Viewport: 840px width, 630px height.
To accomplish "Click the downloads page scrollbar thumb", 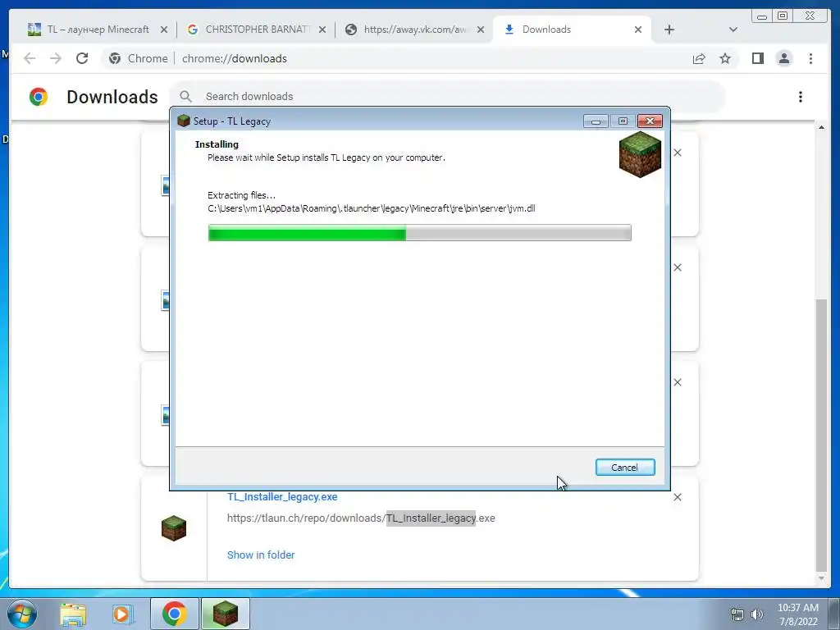I will (820, 435).
